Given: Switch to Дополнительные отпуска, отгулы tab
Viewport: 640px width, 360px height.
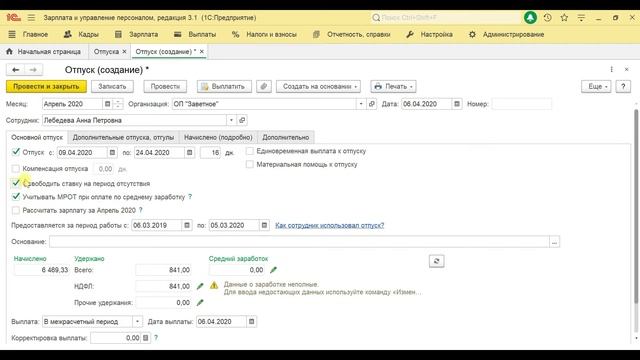Looking at the screenshot, I should pyautogui.click(x=123, y=138).
